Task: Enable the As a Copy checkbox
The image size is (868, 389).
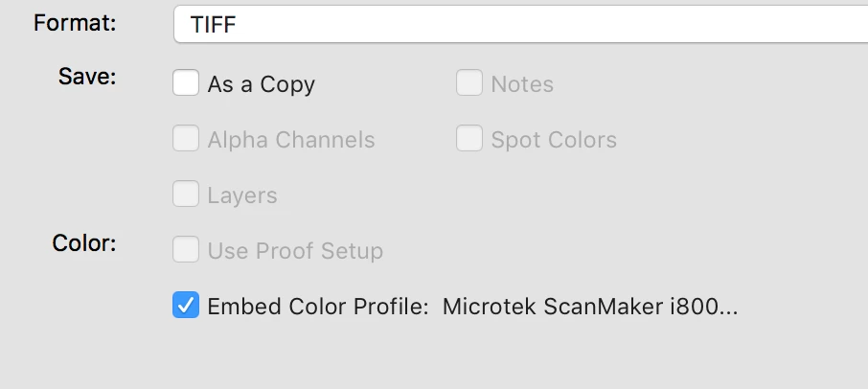Action: (x=186, y=82)
